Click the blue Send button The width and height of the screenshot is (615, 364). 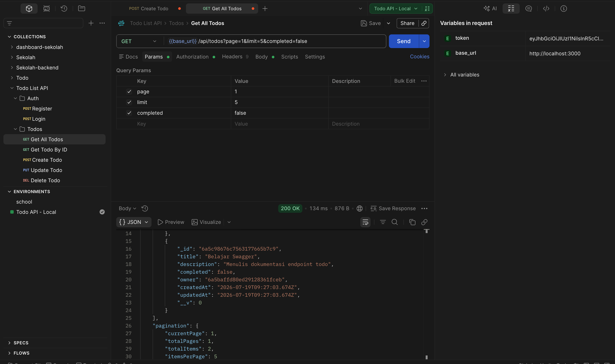pyautogui.click(x=403, y=41)
